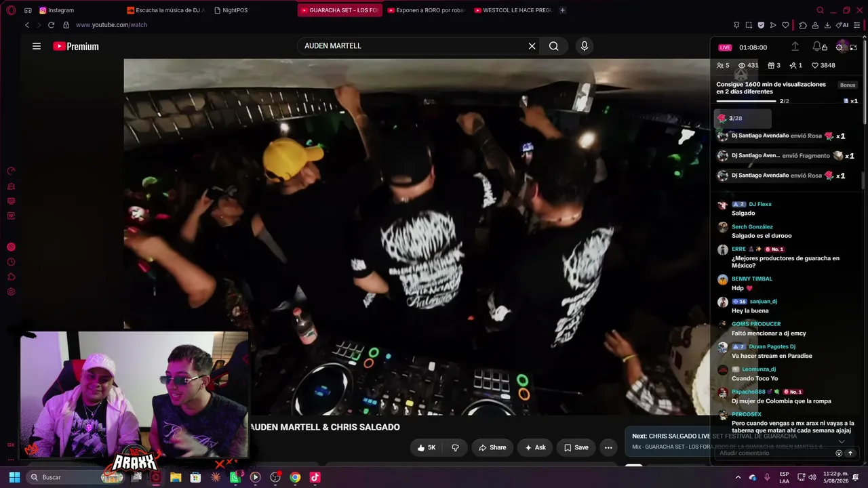Click the address bar URL
This screenshot has width=868, height=488.
pyautogui.click(x=111, y=25)
